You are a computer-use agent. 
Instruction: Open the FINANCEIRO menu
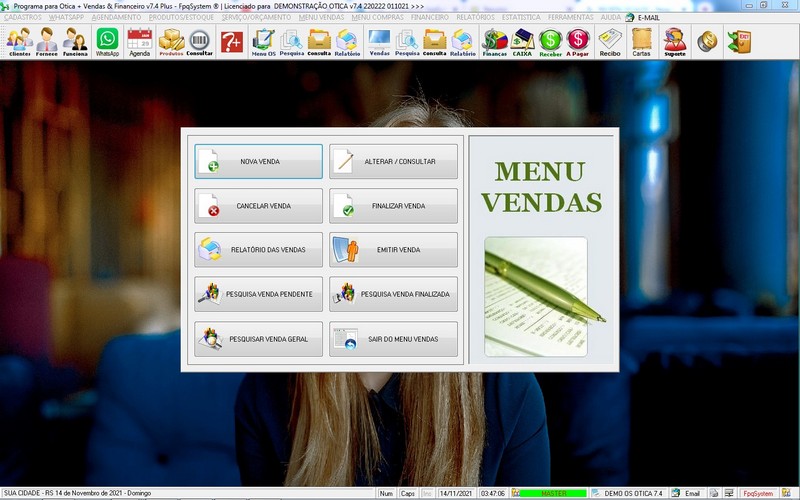[x=430, y=17]
